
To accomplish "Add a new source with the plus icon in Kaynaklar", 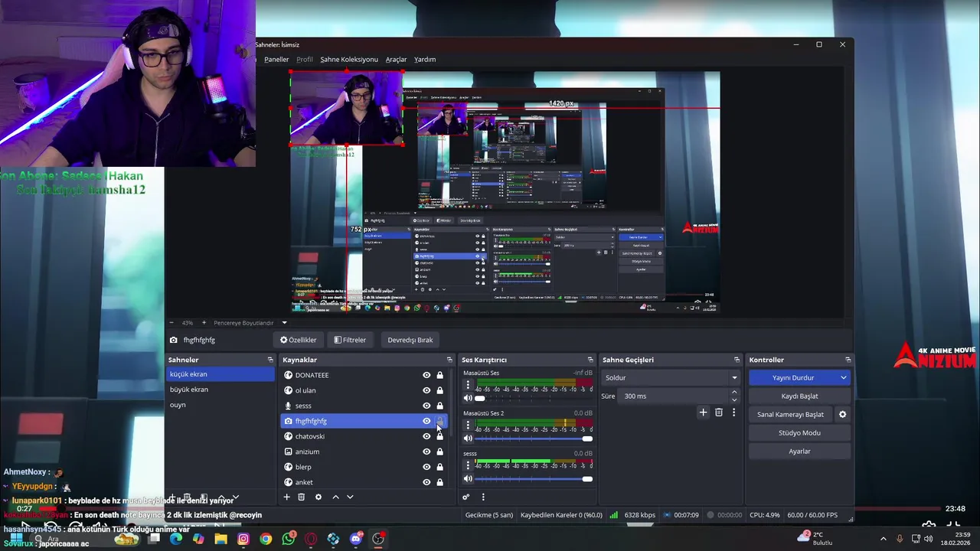I will 287,497.
